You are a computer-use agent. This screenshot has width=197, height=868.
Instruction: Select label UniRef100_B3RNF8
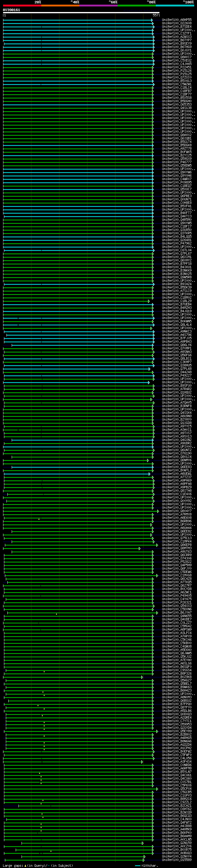(177, 406)
